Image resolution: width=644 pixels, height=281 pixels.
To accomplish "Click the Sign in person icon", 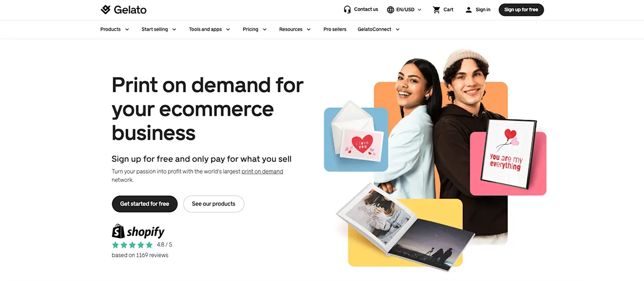I will point(469,10).
